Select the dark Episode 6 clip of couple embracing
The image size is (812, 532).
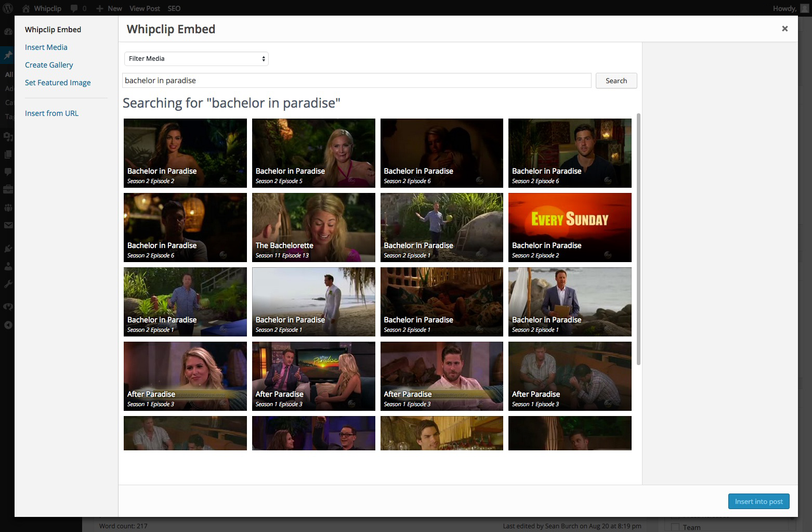coord(442,153)
